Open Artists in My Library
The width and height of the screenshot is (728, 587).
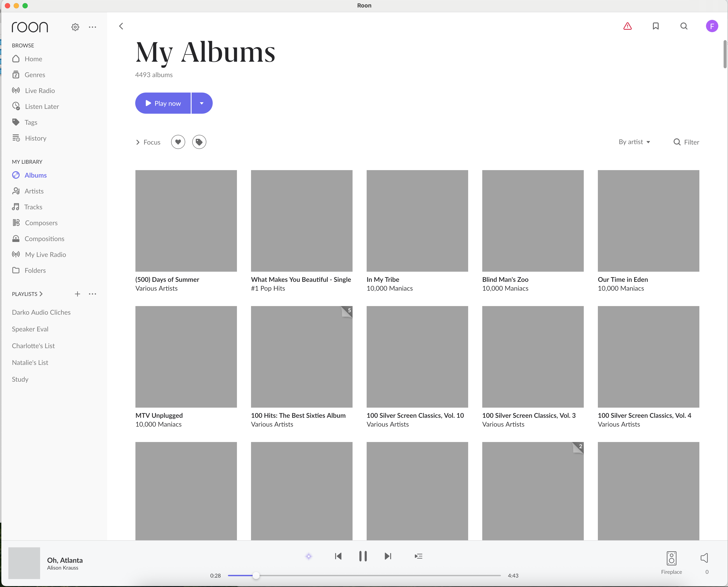tap(28, 191)
